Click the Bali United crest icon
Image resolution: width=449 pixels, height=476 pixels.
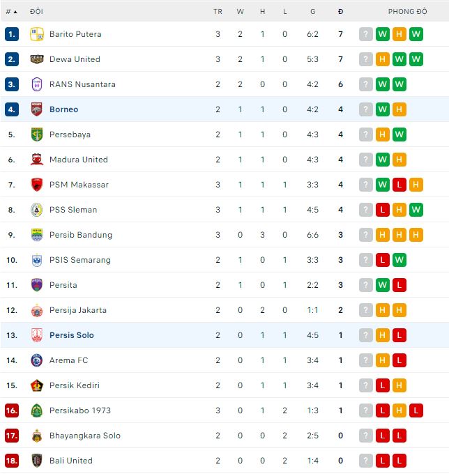[37, 461]
